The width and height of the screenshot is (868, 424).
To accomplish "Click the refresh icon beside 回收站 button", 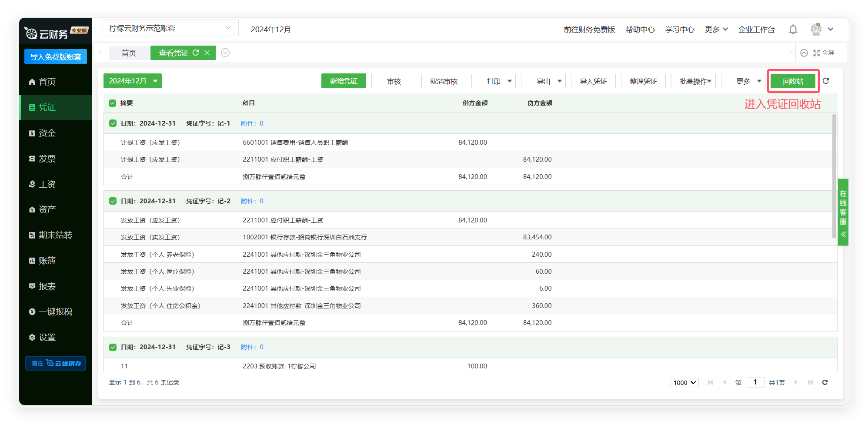I will pos(826,81).
